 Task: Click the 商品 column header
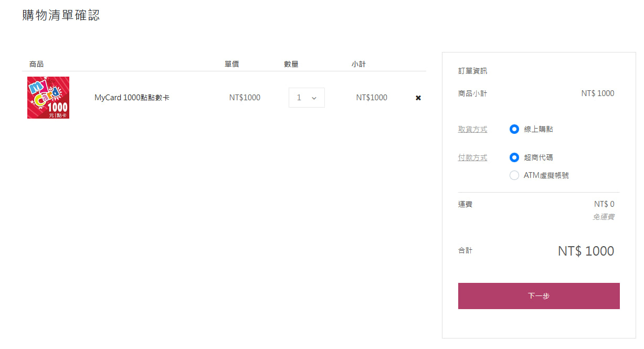click(36, 64)
